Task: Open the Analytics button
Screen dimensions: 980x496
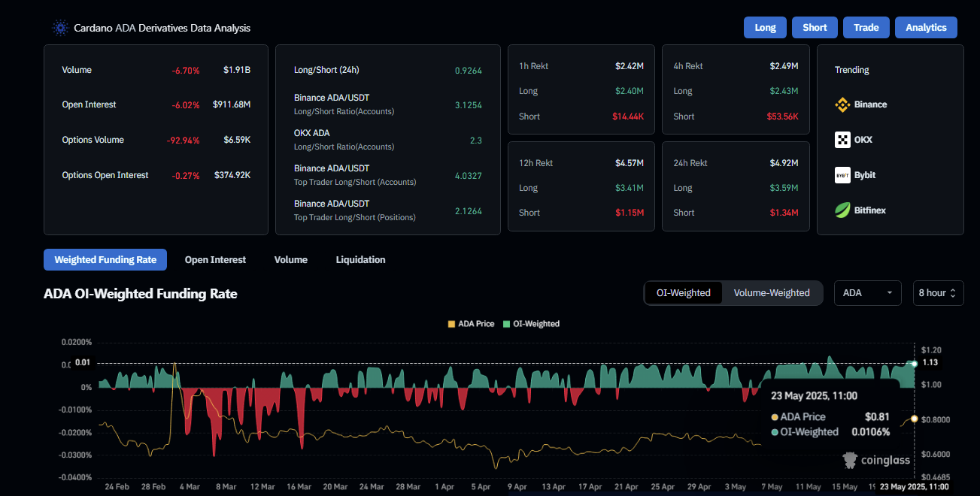Action: pos(926,28)
